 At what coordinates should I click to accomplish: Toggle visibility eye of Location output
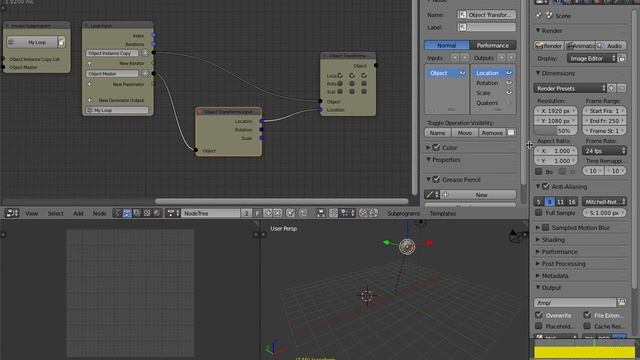coord(509,73)
